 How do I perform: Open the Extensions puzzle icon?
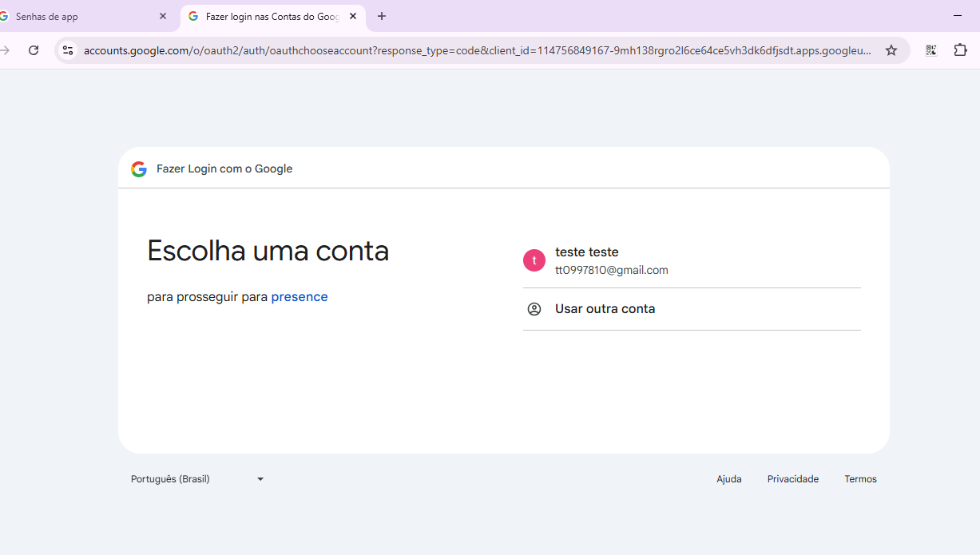click(x=960, y=50)
